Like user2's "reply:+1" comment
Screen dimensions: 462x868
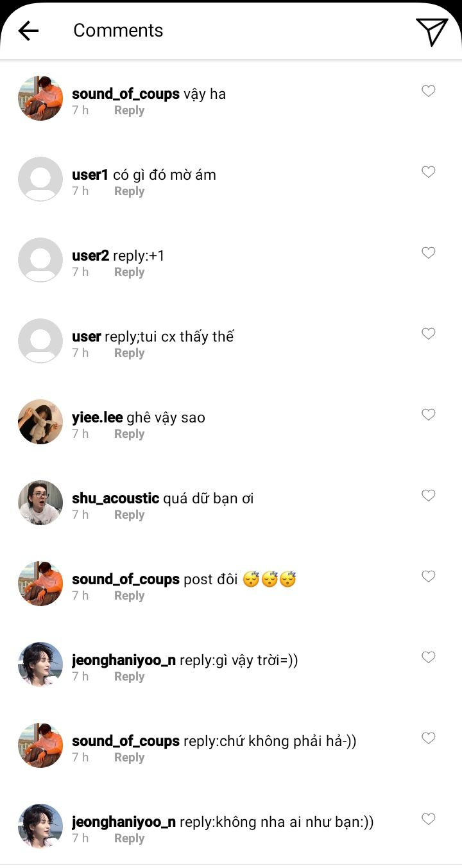429,253
